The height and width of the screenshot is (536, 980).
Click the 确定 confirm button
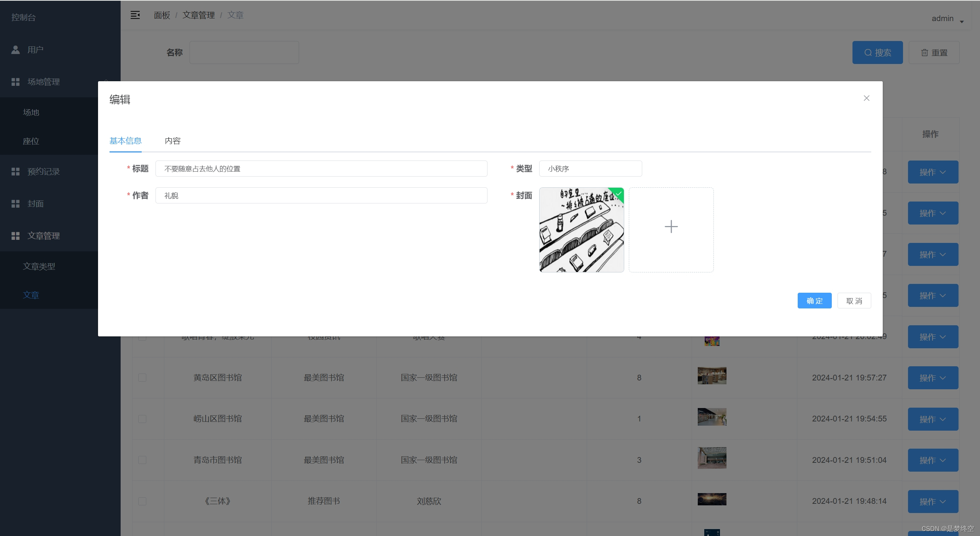(815, 301)
